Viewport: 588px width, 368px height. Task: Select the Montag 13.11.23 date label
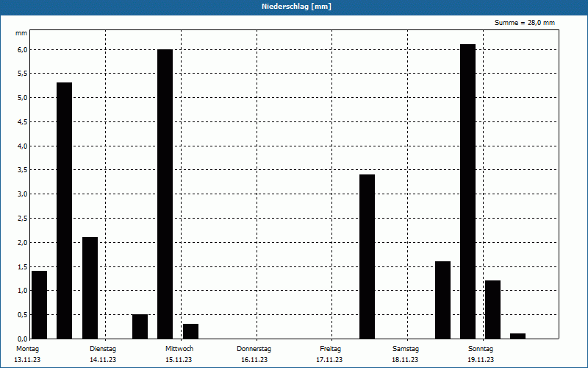[x=27, y=354]
